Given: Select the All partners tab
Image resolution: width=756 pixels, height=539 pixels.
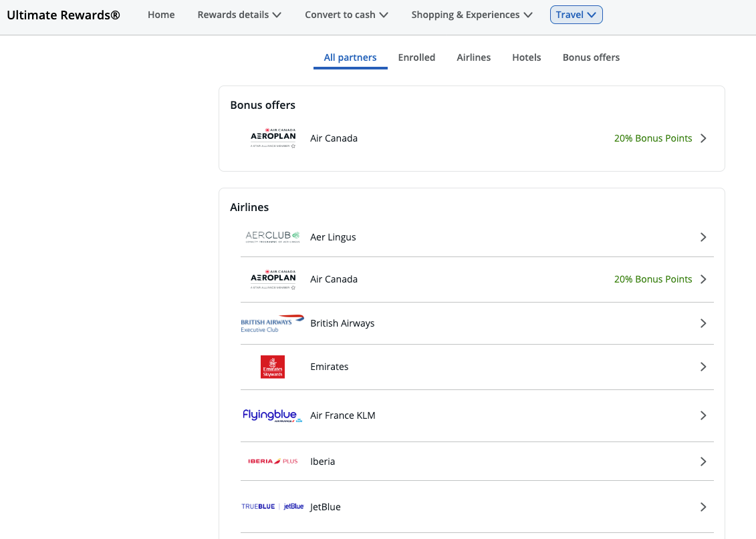Looking at the screenshot, I should 350,58.
